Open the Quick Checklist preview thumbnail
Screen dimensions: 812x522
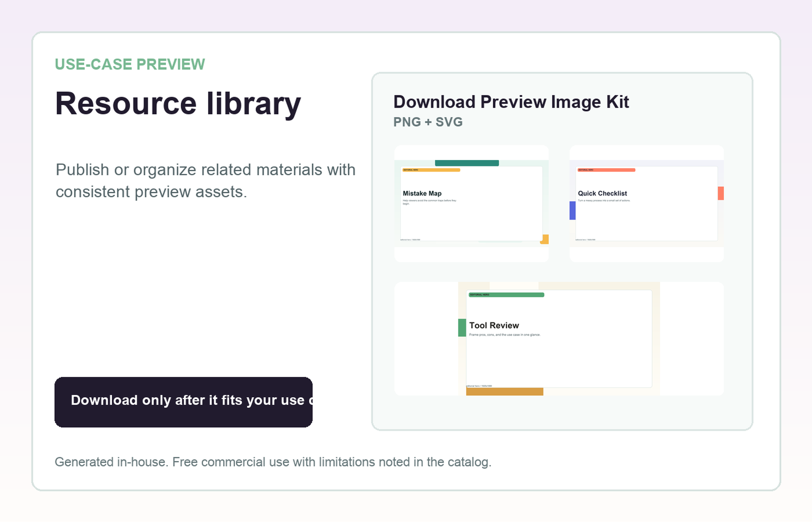pos(647,203)
